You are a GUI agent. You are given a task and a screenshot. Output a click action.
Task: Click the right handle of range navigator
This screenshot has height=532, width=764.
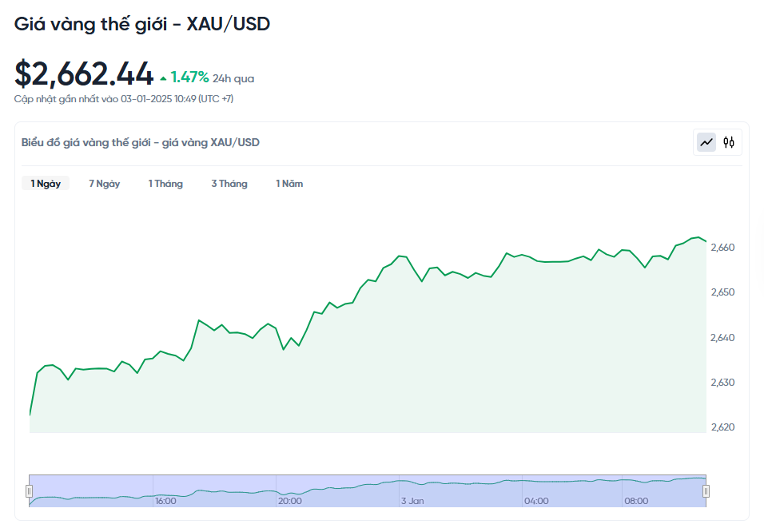pos(706,491)
